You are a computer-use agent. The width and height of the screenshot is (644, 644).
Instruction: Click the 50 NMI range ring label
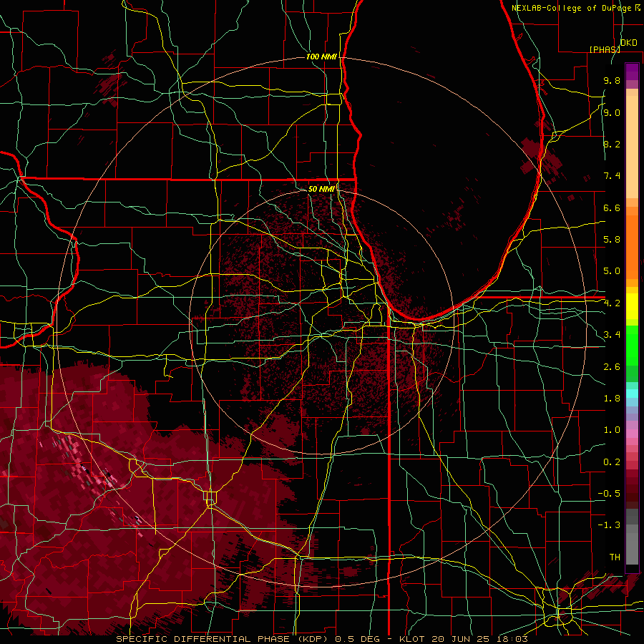tap(321, 190)
